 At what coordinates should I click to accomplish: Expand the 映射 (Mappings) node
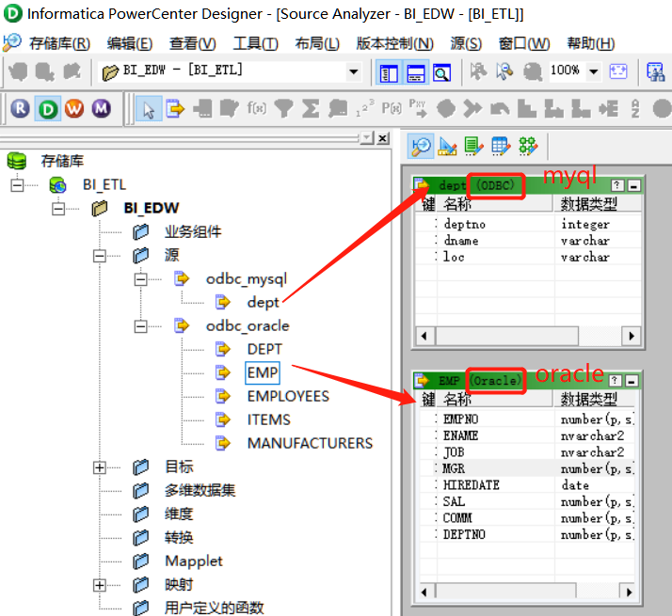coord(100,585)
